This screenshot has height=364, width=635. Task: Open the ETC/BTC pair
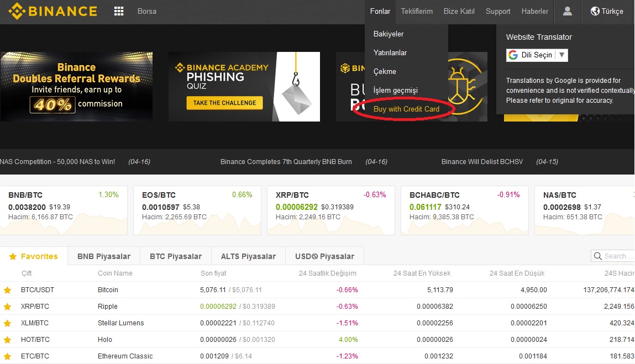point(35,356)
